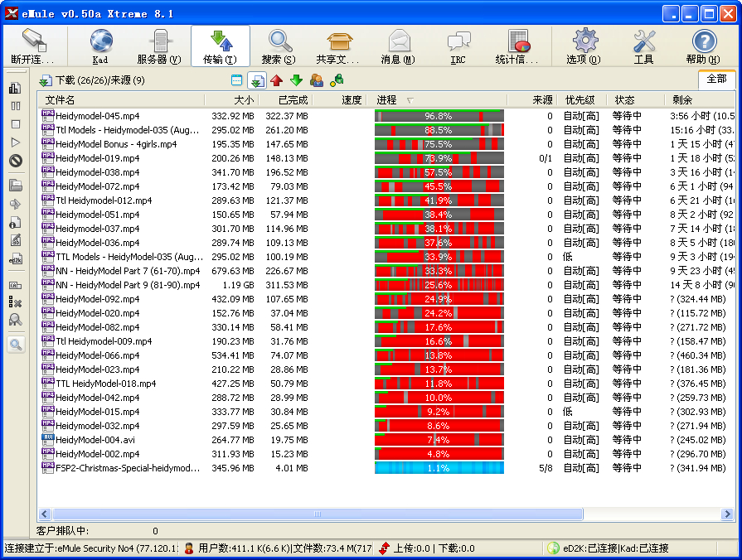Image resolution: width=742 pixels, height=560 pixels.
Task: Click the file comments edit sidebar icon
Action: pyautogui.click(x=16, y=240)
